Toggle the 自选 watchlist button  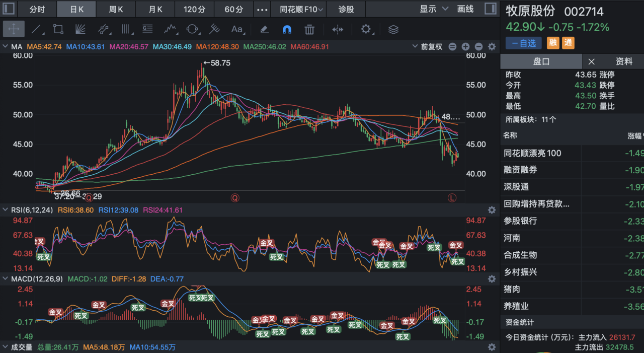(524, 43)
